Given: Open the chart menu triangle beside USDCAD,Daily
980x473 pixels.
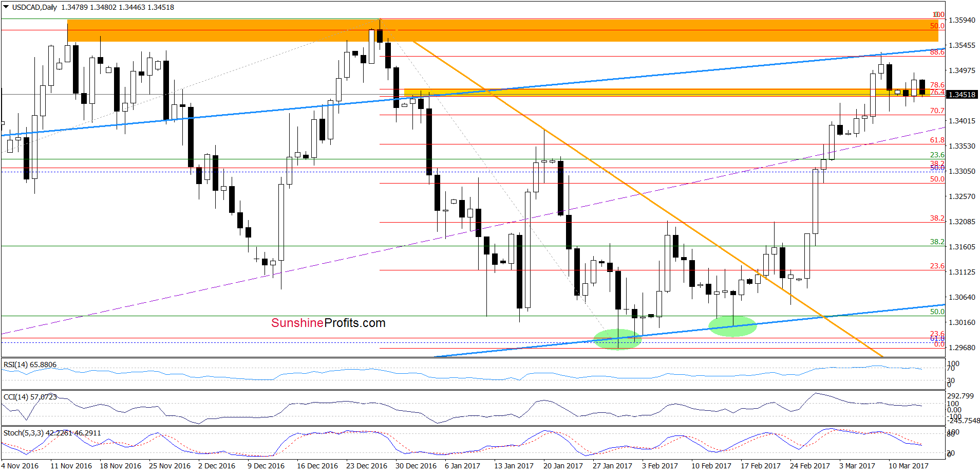Looking at the screenshot, I should 6,7.
